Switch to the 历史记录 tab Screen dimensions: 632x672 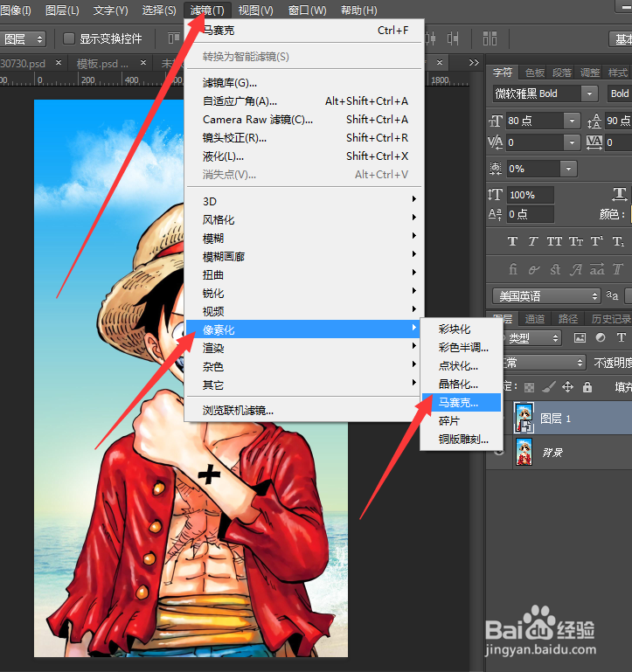click(610, 318)
